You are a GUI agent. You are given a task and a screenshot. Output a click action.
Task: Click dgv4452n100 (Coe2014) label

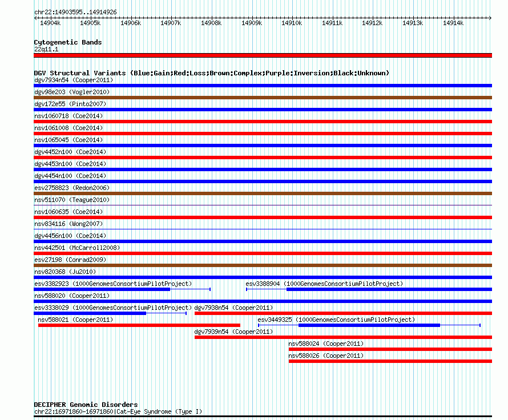tap(70, 152)
